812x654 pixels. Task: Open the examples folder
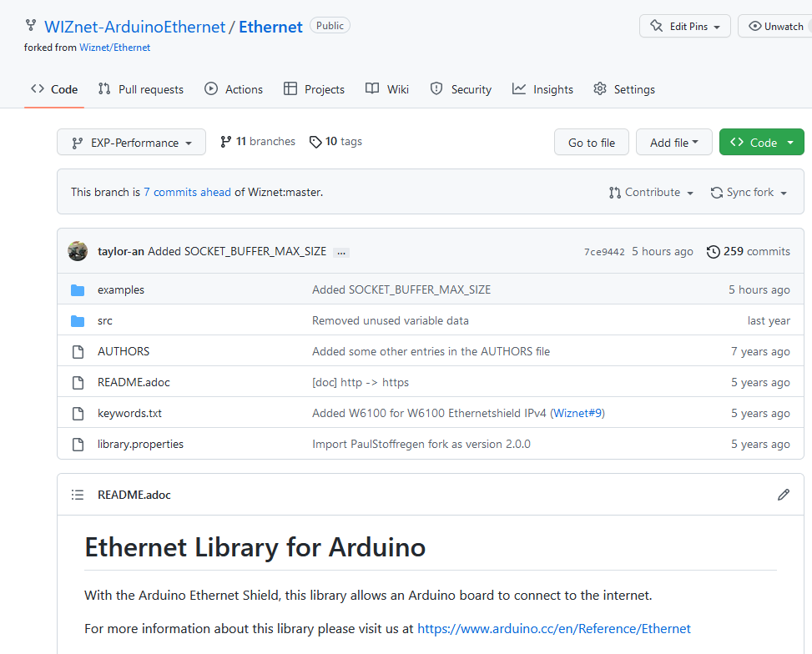click(121, 289)
